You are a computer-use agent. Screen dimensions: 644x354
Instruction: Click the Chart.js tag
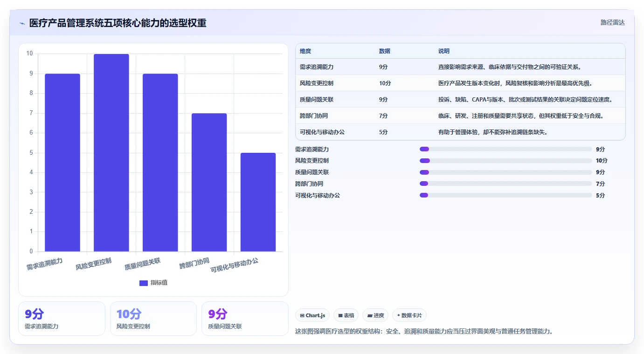tap(312, 315)
